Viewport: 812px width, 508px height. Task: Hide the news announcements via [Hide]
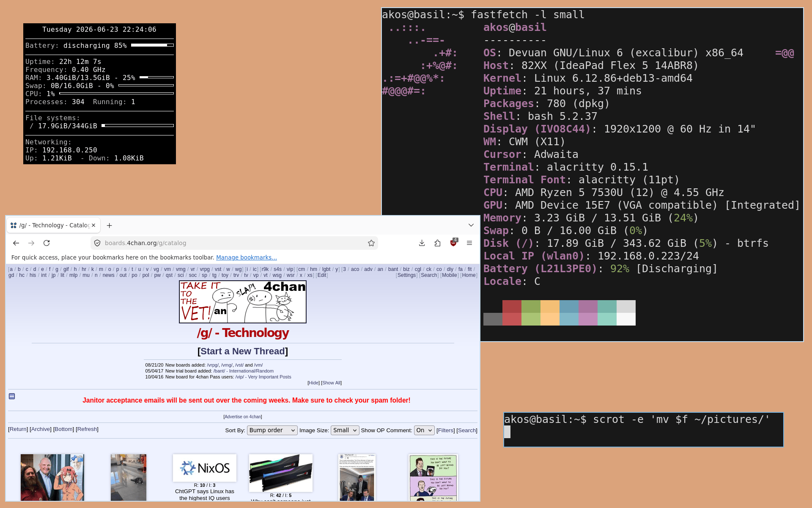coord(314,383)
